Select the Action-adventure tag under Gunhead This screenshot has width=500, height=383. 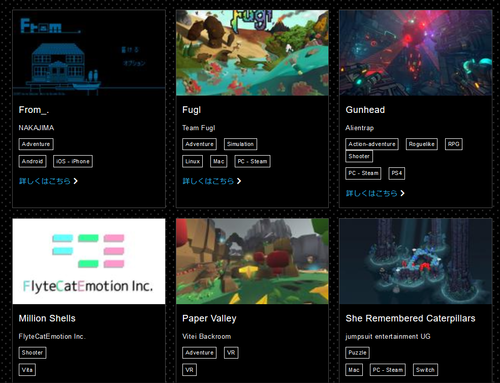pyautogui.click(x=372, y=144)
